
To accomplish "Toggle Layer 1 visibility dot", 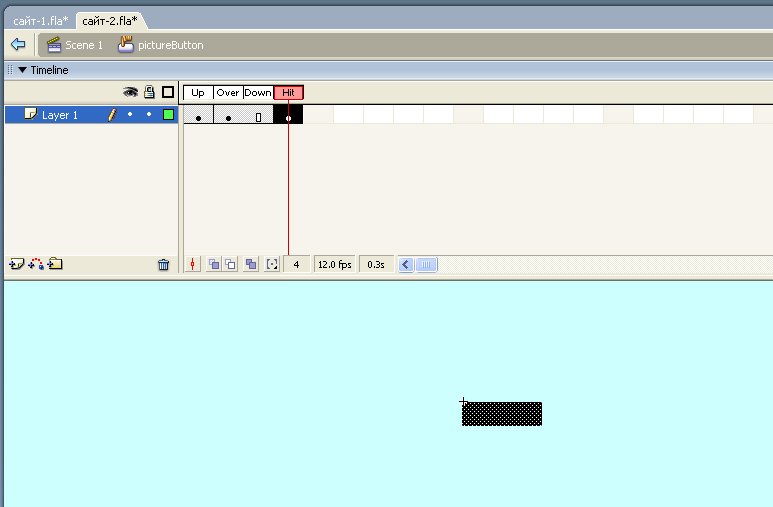I will pyautogui.click(x=130, y=114).
